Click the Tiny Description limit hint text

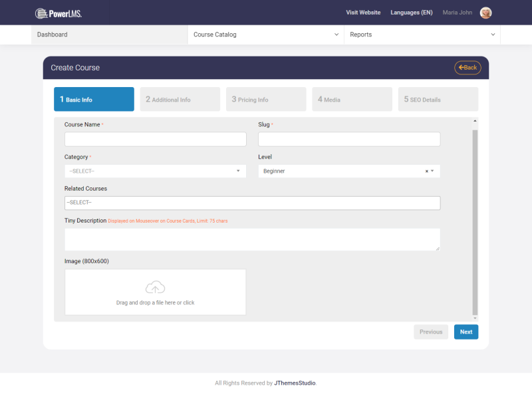168,221
